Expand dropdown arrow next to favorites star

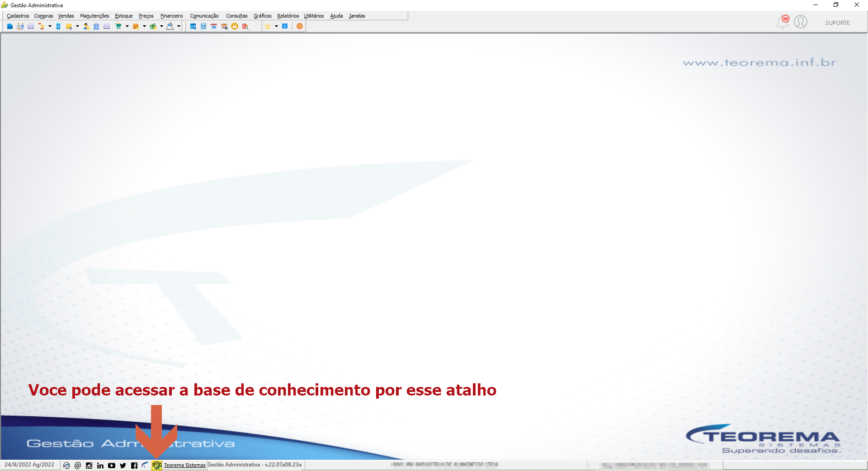point(276,27)
